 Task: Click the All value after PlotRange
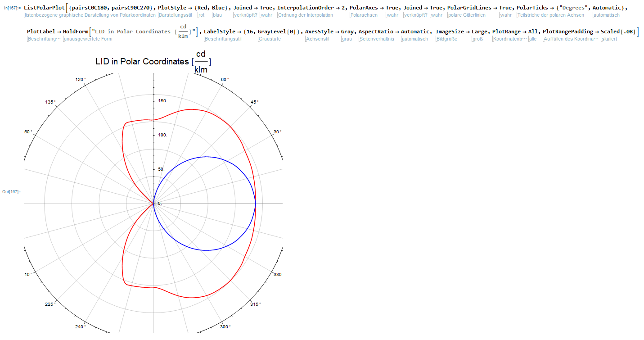coord(534,32)
